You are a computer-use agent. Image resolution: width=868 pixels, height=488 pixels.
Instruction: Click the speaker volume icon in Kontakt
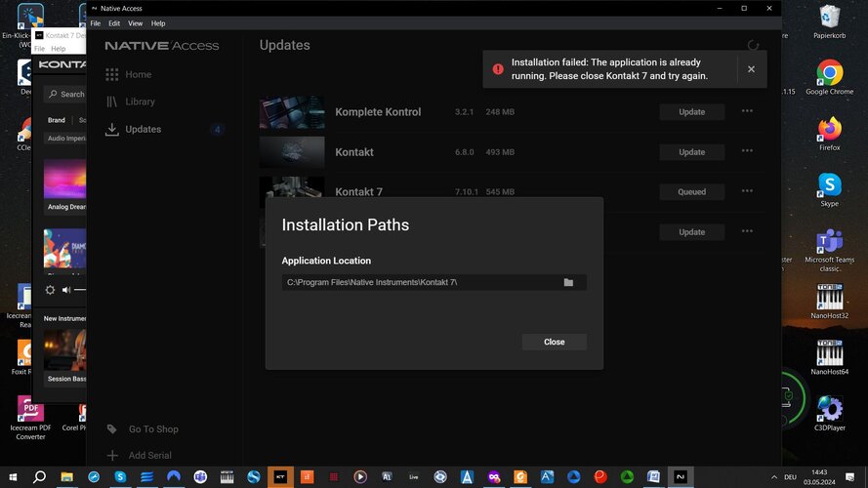[x=66, y=290]
